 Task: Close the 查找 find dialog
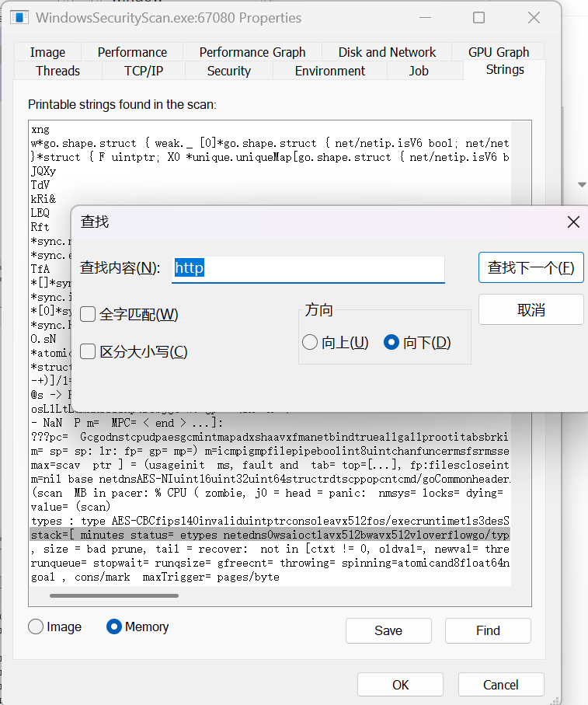coord(573,222)
